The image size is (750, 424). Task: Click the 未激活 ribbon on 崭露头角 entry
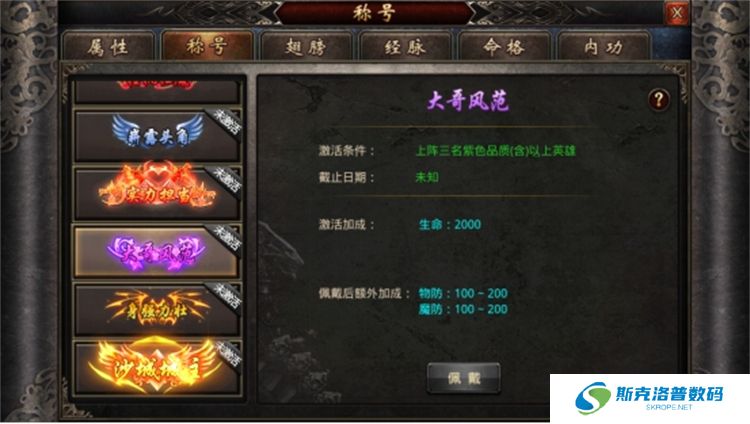[x=227, y=123]
